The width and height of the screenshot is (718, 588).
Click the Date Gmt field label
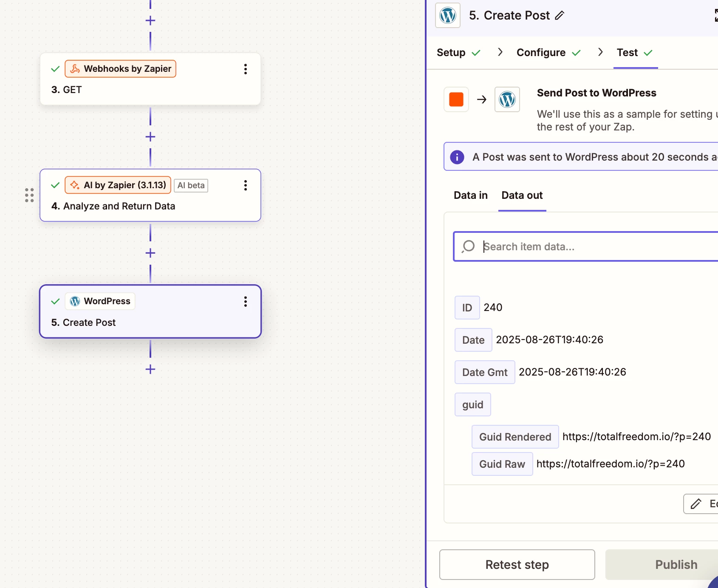click(x=485, y=372)
